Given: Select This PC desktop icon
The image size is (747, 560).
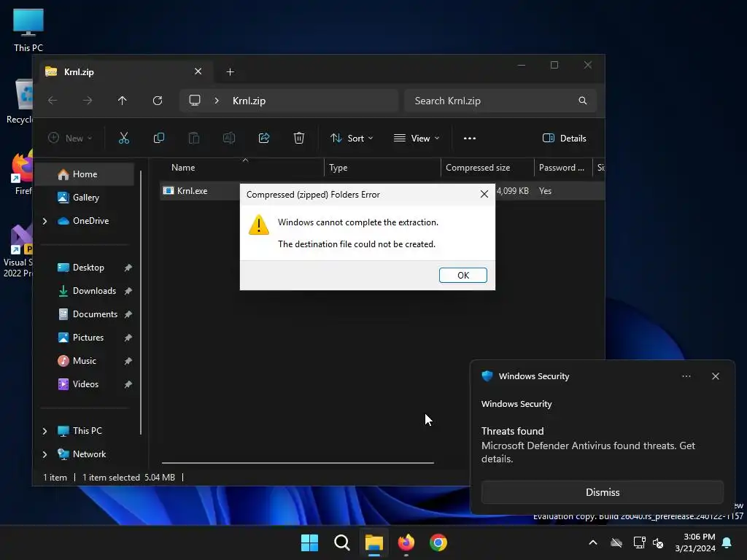Looking at the screenshot, I should tap(28, 31).
